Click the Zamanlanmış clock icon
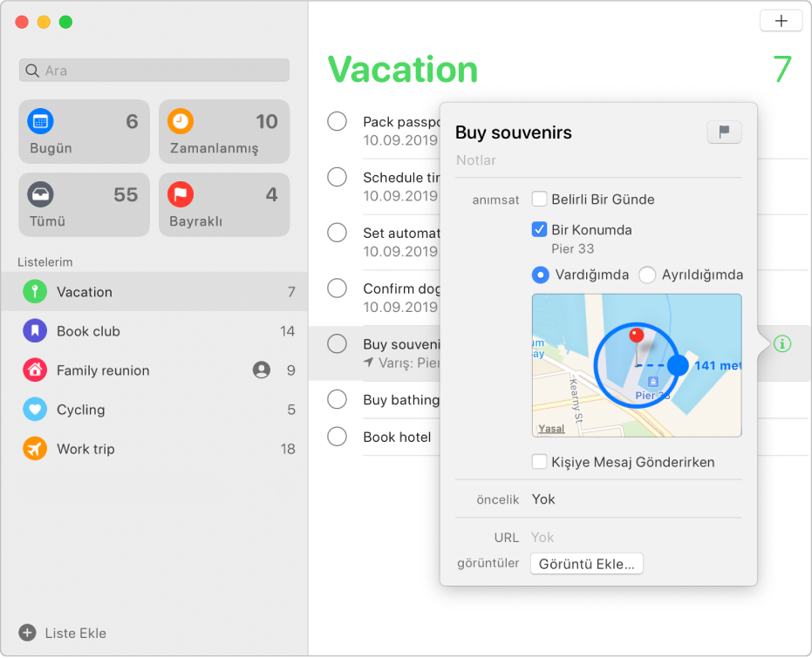Viewport: 812px width, 658px height. (x=181, y=121)
